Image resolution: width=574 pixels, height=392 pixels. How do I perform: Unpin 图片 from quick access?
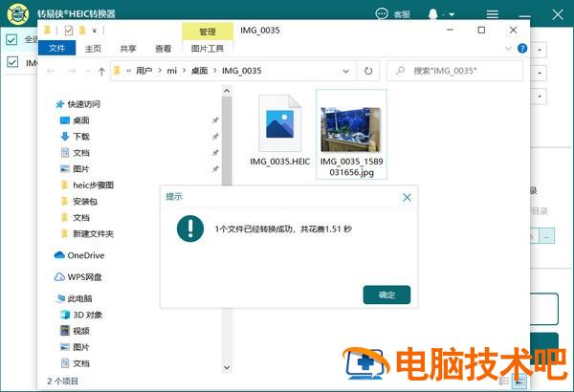tap(215, 168)
